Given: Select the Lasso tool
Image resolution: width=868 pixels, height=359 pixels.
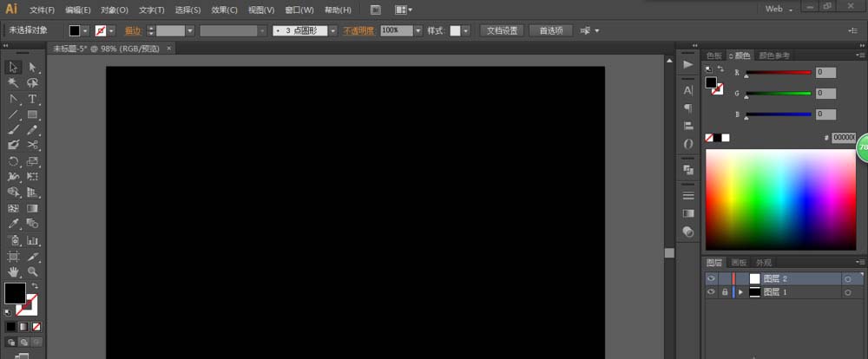Looking at the screenshot, I should [x=33, y=83].
